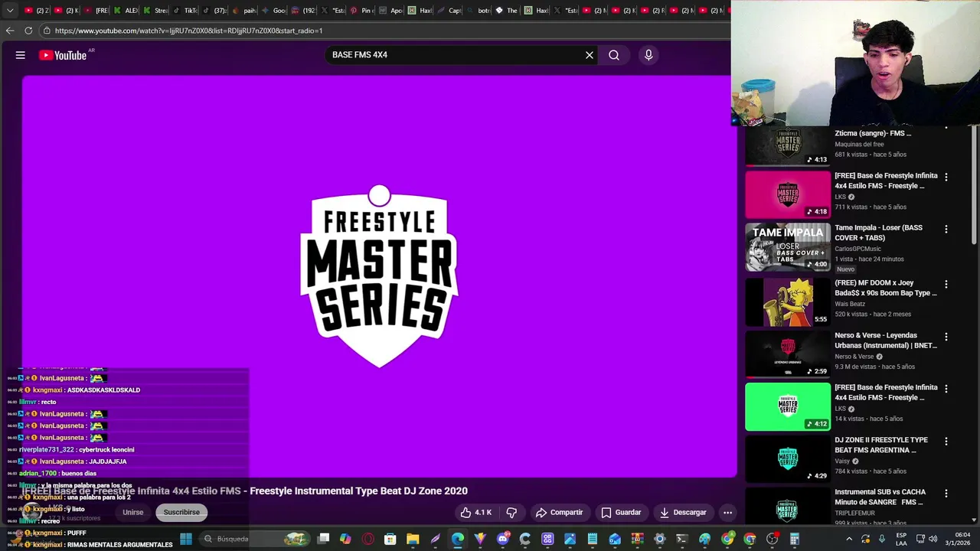
Task: Open options for MF DOOM x Joey Bada$$ video
Action: (946, 284)
